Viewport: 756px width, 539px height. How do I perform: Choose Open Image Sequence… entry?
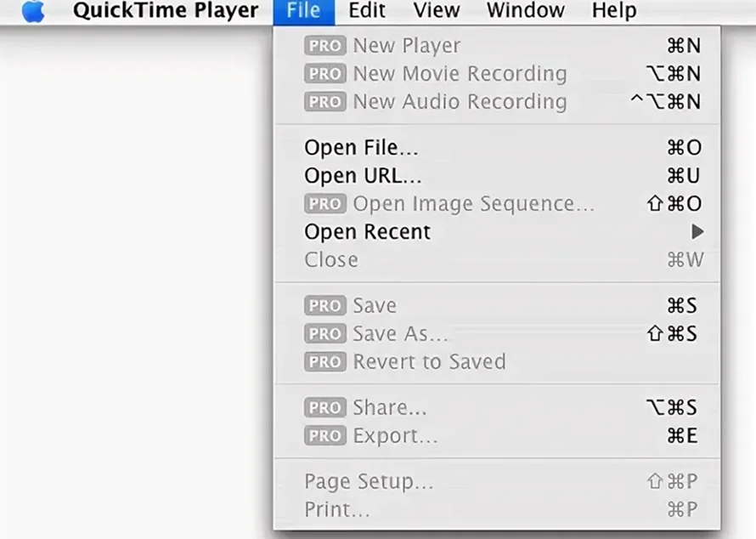497,204
